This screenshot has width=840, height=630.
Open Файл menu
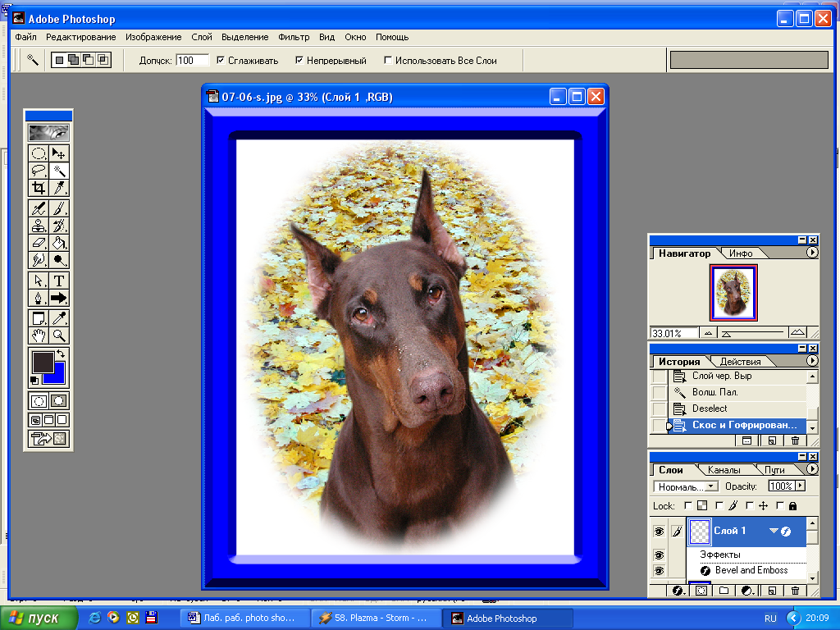pos(25,37)
